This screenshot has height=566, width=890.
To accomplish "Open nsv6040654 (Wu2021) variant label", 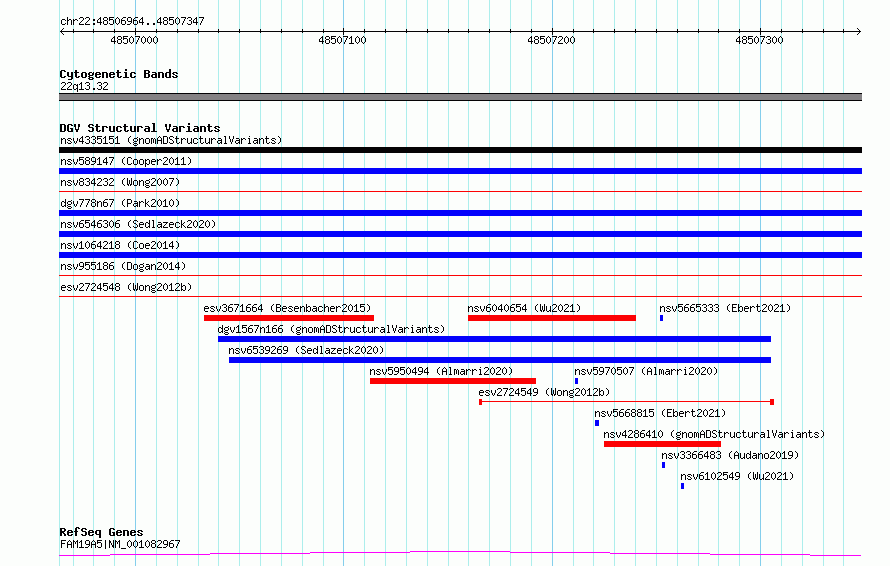I will tap(524, 308).
